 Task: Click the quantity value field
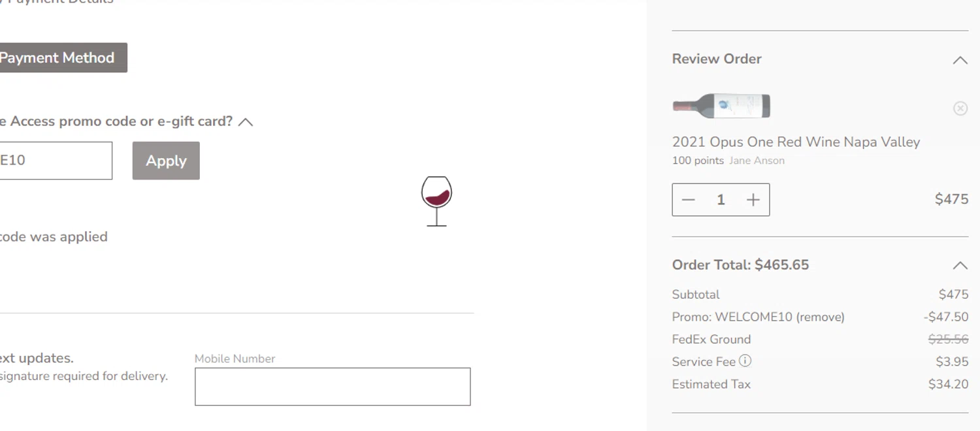tap(721, 200)
